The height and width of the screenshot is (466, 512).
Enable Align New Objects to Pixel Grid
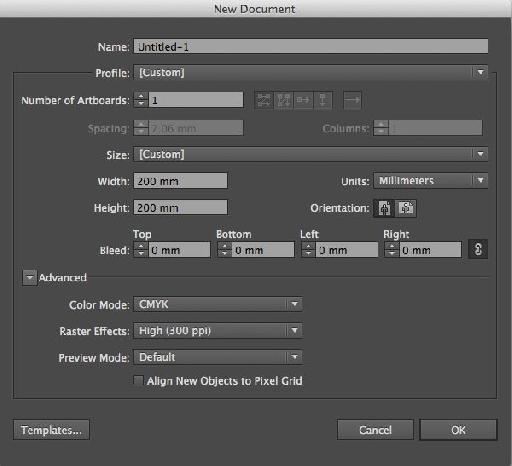click(x=138, y=381)
